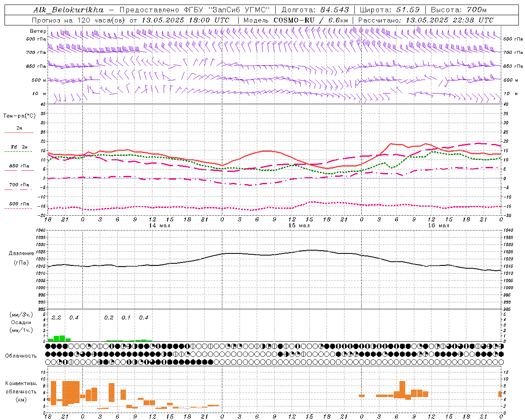The image size is (525, 420).
Task: Click the Конвективн. label of the convective cloud panel
Action: pyautogui.click(x=21, y=383)
